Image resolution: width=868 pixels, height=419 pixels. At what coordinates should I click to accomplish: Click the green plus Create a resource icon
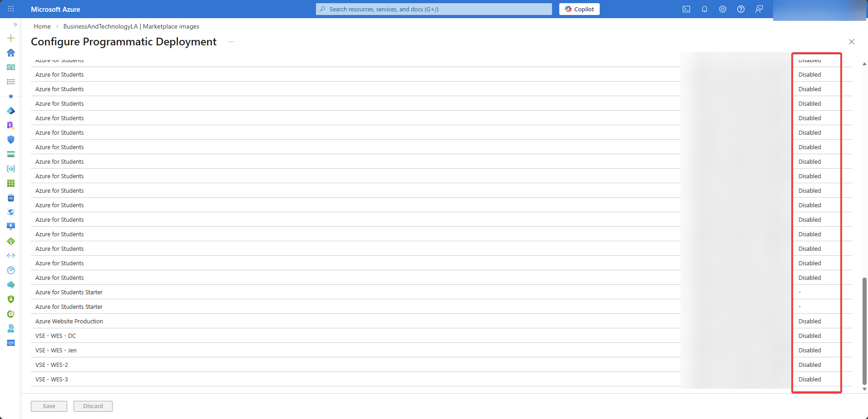11,38
